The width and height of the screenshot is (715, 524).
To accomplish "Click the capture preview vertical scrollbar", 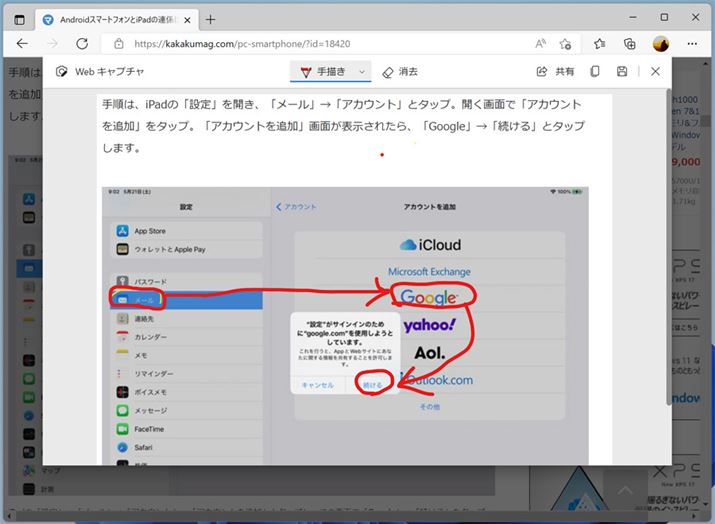I will coord(668,250).
